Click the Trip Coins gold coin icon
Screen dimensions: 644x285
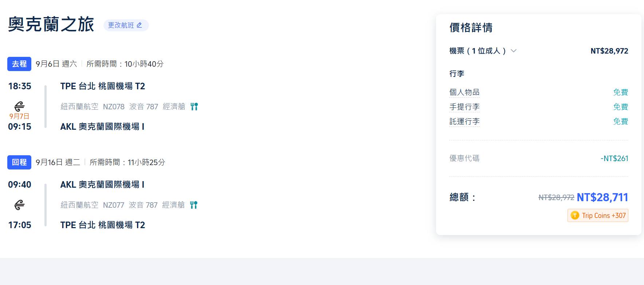[x=575, y=215]
